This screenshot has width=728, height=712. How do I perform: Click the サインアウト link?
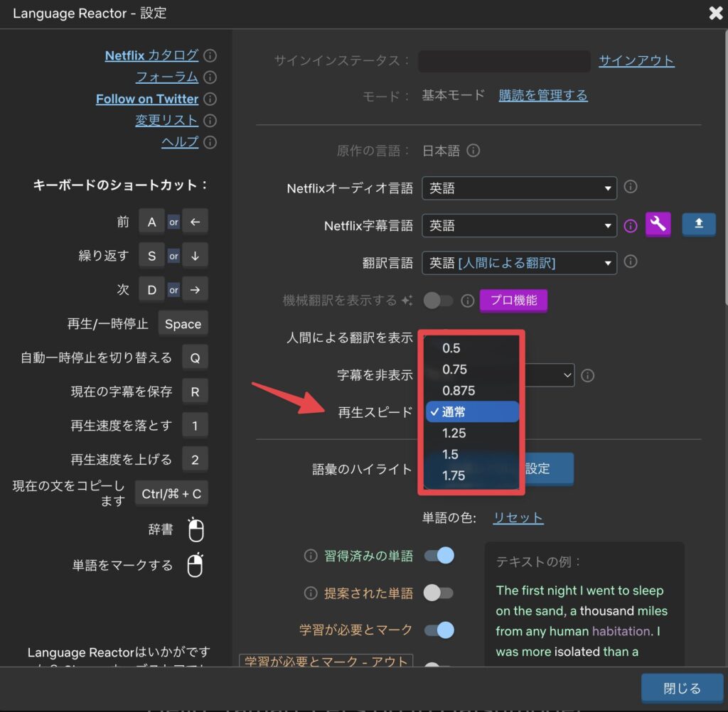636,60
